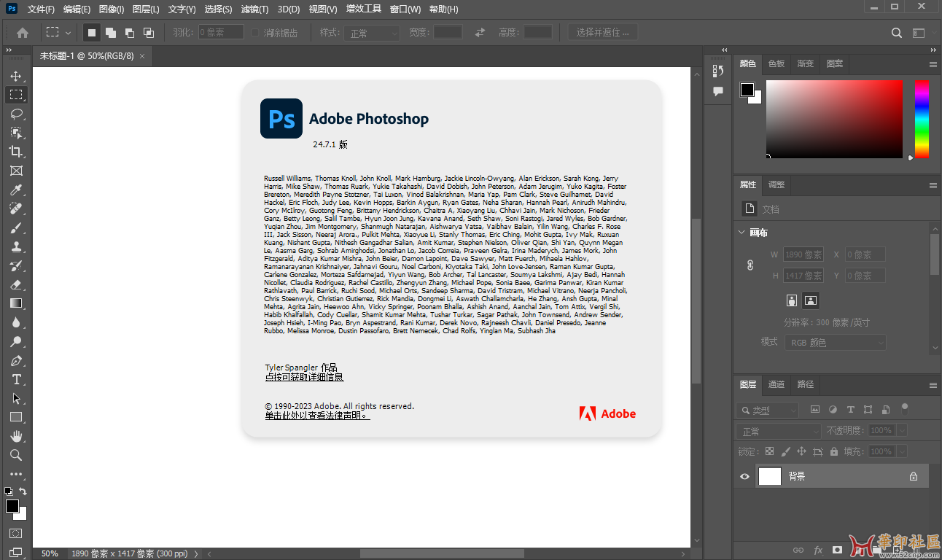Click the Home button in options bar
The image size is (942, 560).
pyautogui.click(x=23, y=33)
